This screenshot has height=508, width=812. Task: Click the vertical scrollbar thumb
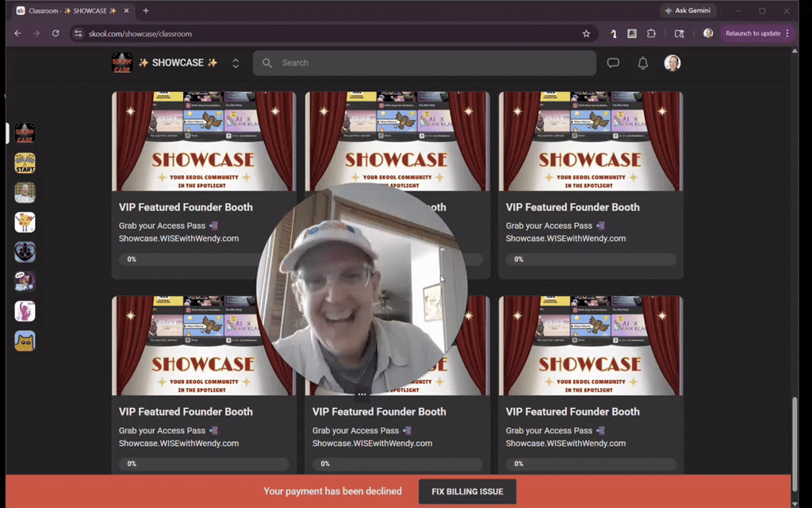(x=795, y=444)
